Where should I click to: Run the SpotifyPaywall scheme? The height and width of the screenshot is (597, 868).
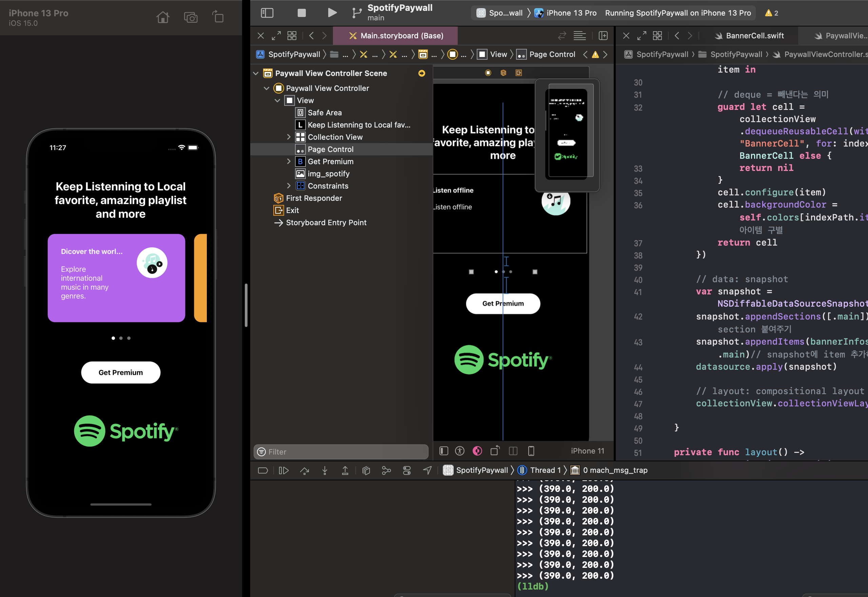tap(332, 13)
